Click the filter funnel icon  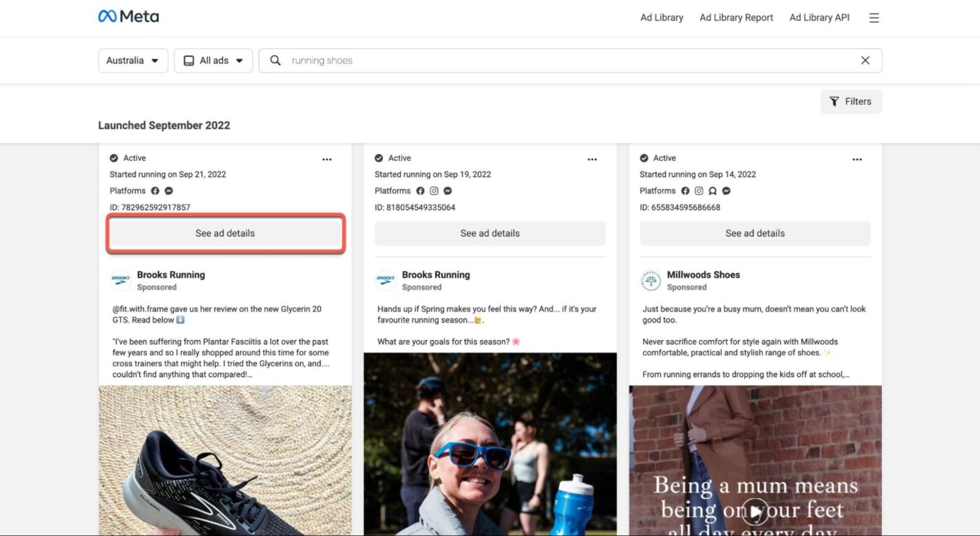coord(834,101)
